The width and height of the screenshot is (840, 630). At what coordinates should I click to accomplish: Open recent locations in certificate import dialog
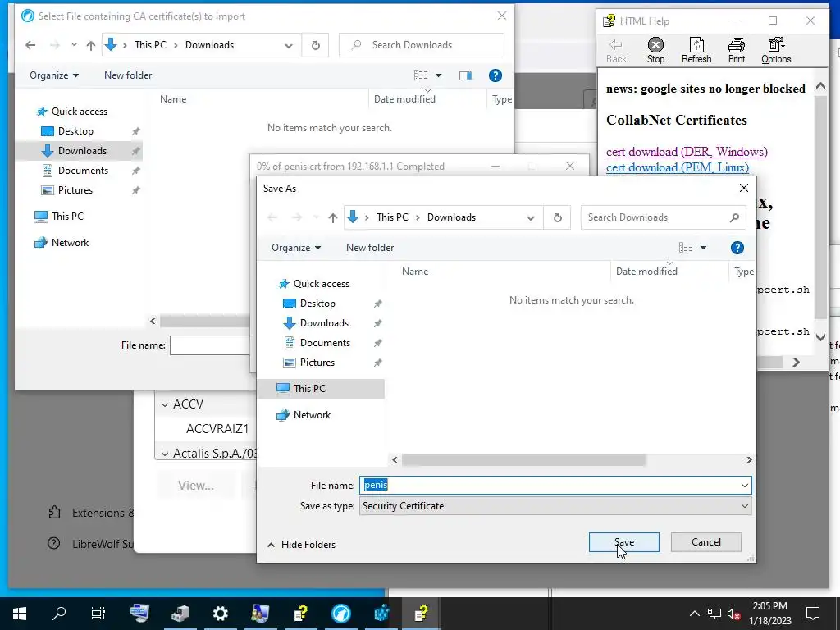click(x=74, y=46)
